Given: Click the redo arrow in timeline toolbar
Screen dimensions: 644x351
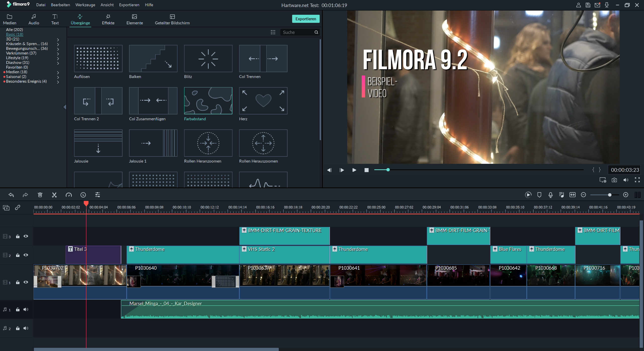Looking at the screenshot, I should [25, 195].
